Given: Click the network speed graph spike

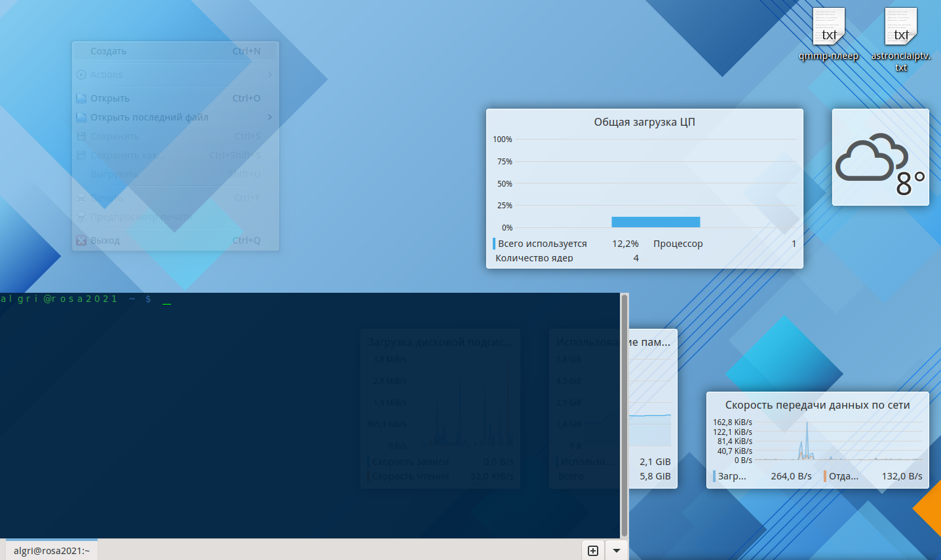Looking at the screenshot, I should (807, 440).
